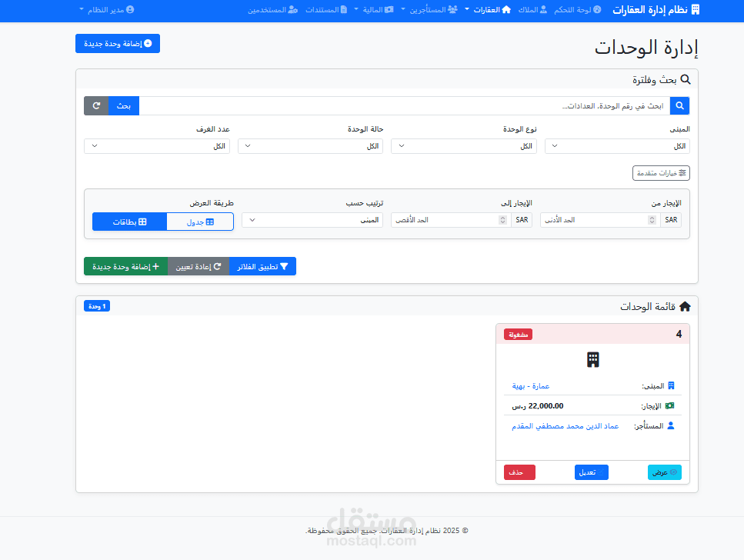Switch to بطاقات cards view
Screen dimensions: 744x560
click(x=129, y=222)
